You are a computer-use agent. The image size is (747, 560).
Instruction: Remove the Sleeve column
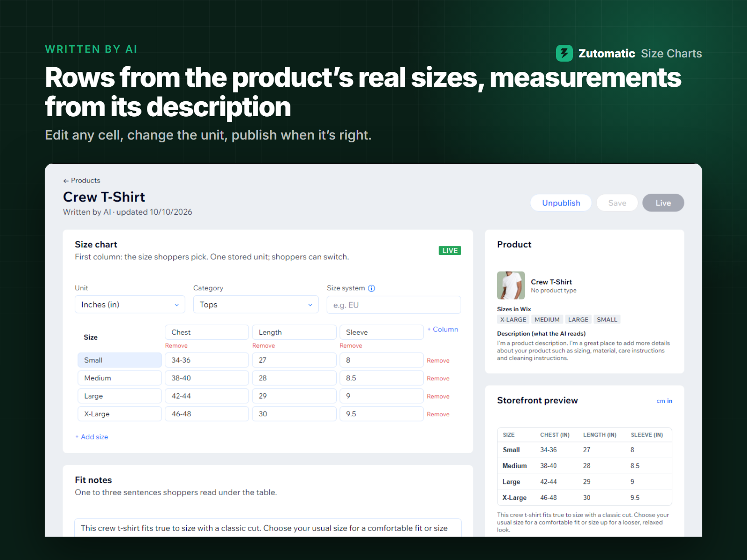pos(351,346)
